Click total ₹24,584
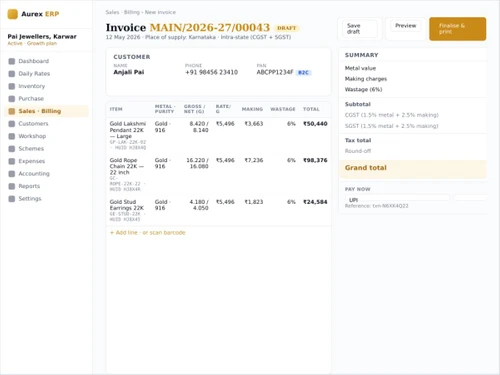The image size is (500, 375). pos(315,202)
